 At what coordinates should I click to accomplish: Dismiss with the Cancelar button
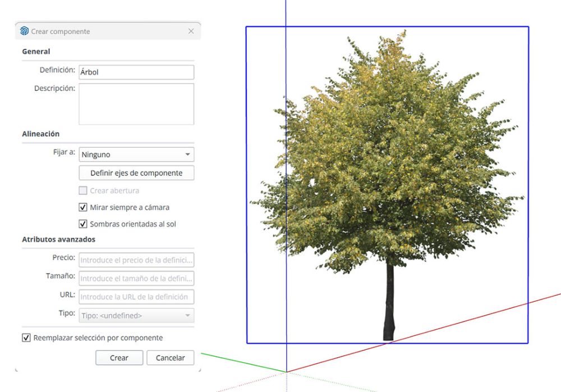(170, 357)
